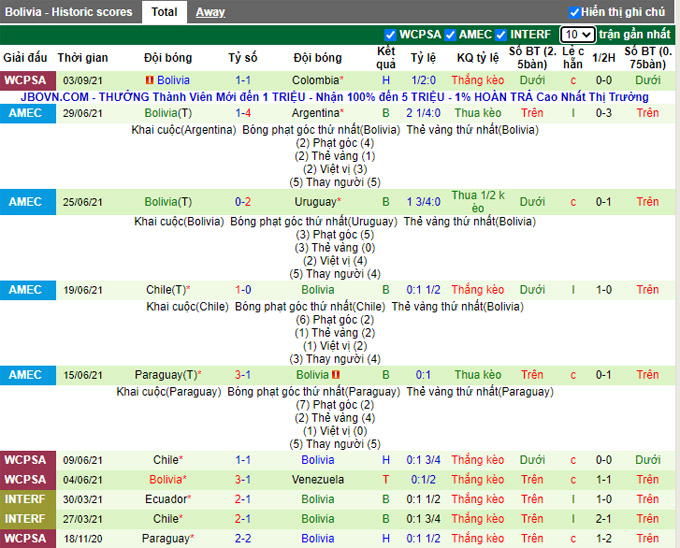Click the Uruguay team link
This screenshot has width=680, height=548.
point(317,201)
